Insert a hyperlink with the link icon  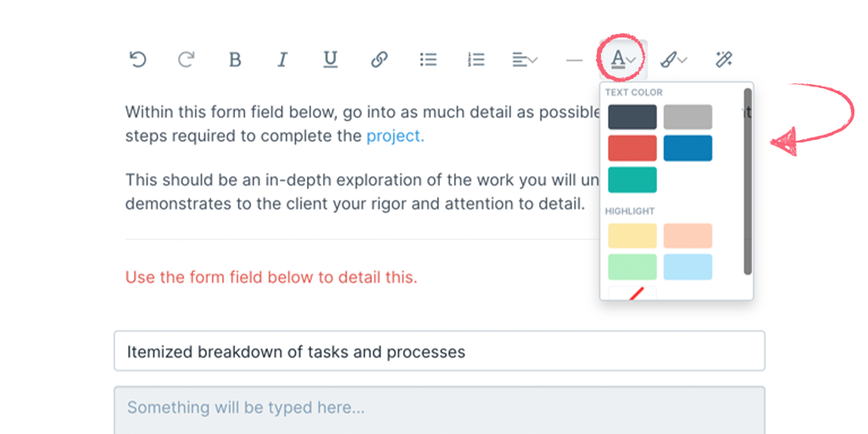pyautogui.click(x=379, y=59)
